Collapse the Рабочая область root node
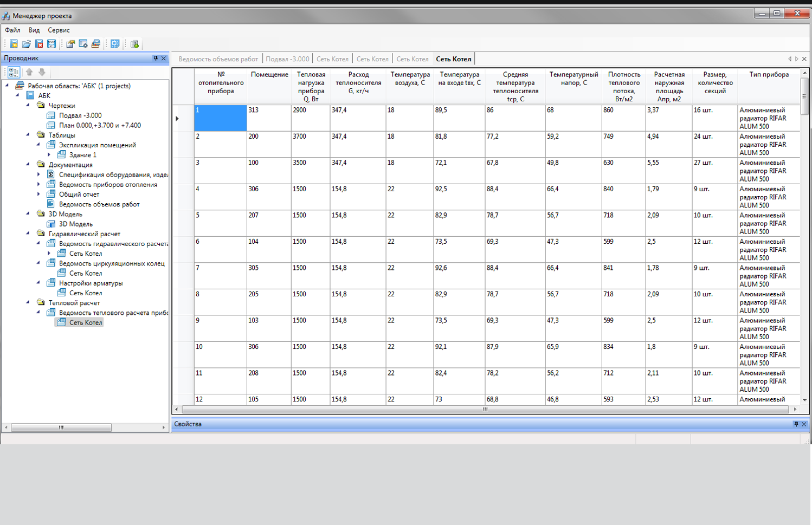The width and height of the screenshot is (812, 525). coord(8,85)
